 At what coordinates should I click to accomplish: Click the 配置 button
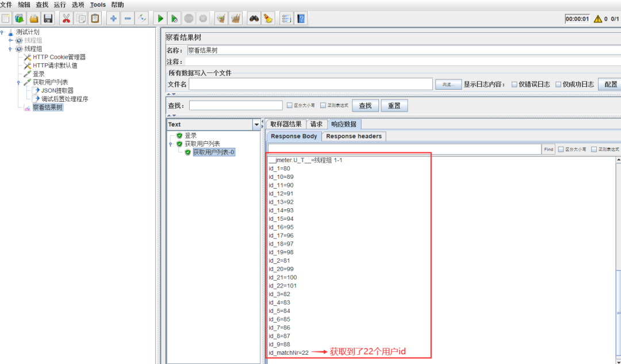pyautogui.click(x=610, y=85)
